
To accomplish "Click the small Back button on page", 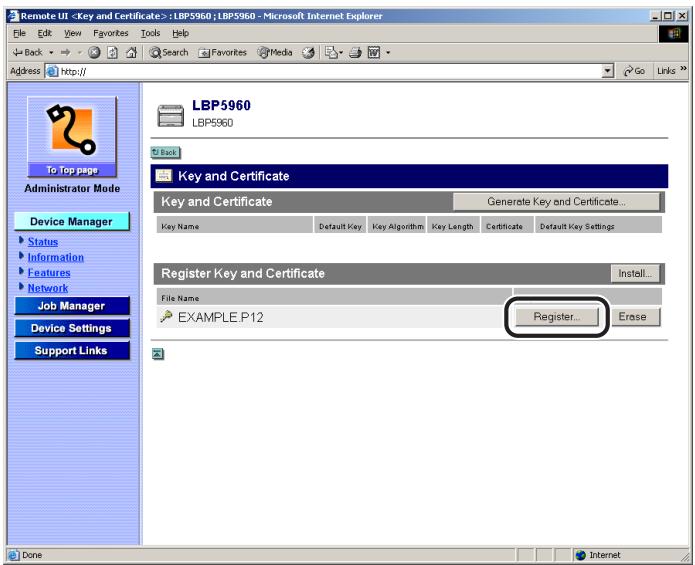I will 165,152.
